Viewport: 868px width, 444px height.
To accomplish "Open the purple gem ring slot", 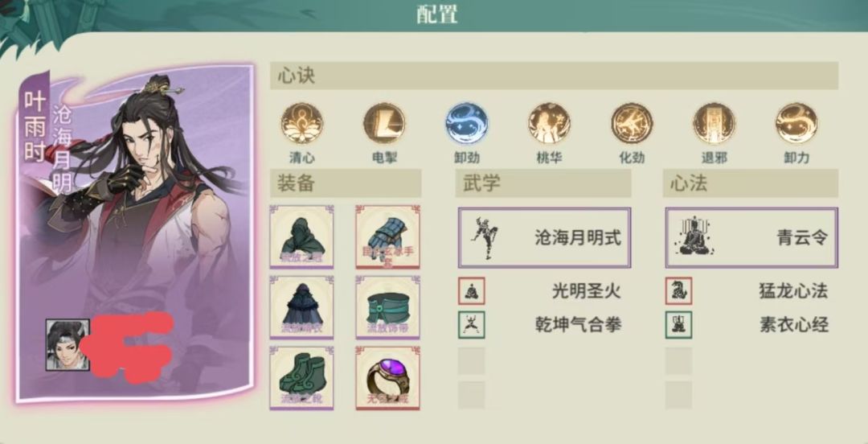I will 387,378.
